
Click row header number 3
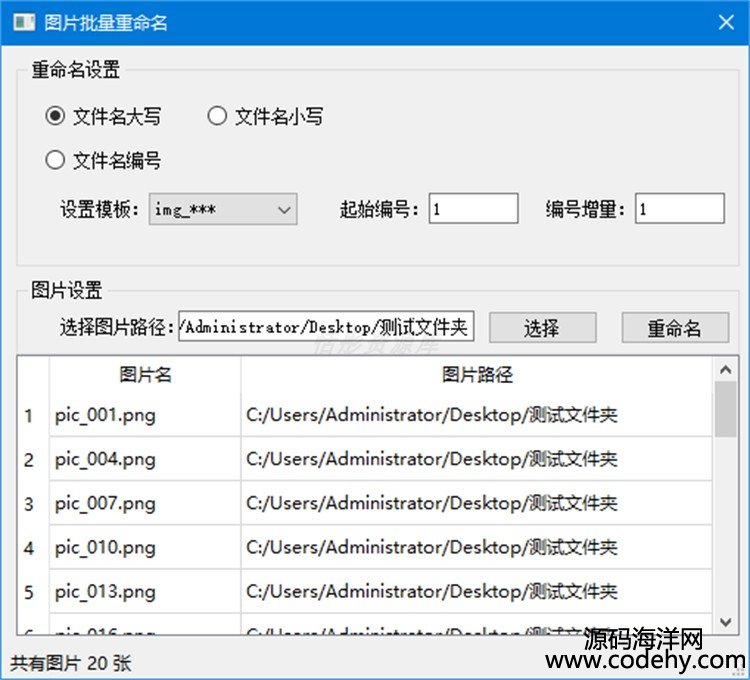pos(30,503)
